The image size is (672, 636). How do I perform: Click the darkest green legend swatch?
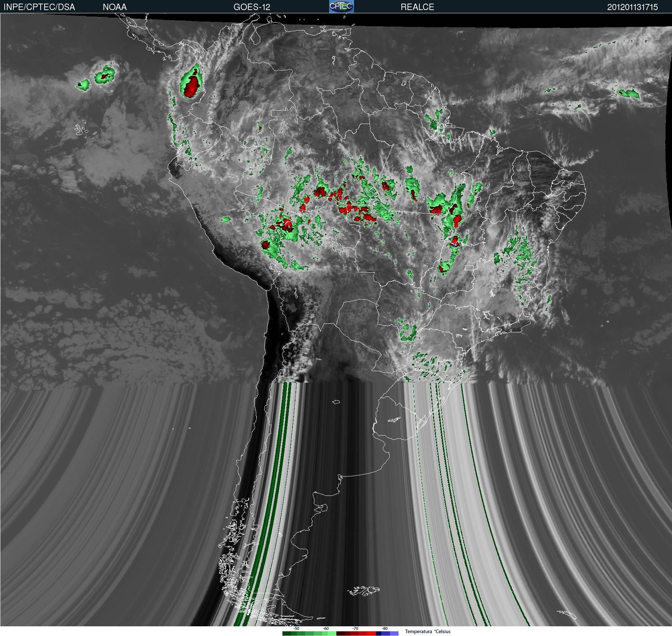click(287, 633)
